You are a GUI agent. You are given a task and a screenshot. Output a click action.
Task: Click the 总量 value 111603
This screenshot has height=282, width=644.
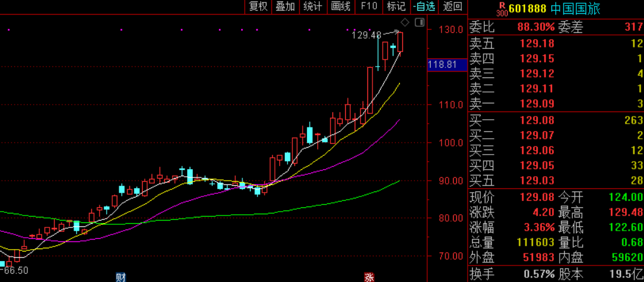click(534, 243)
